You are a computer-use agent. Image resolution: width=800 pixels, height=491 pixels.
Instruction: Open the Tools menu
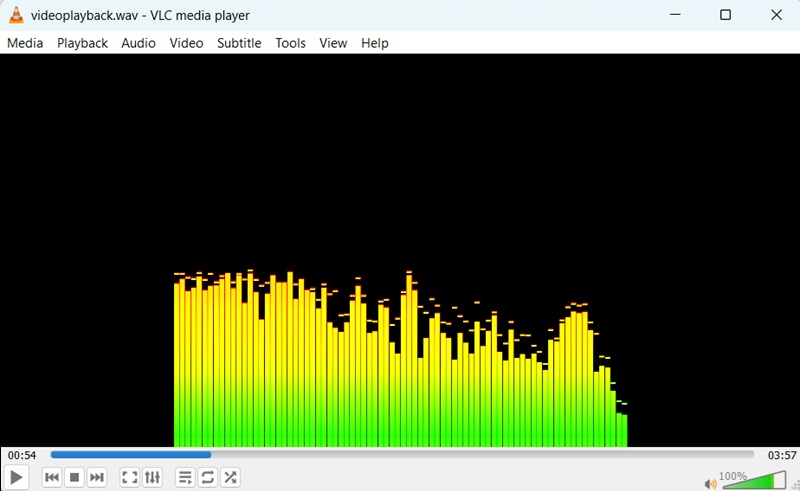pos(290,43)
